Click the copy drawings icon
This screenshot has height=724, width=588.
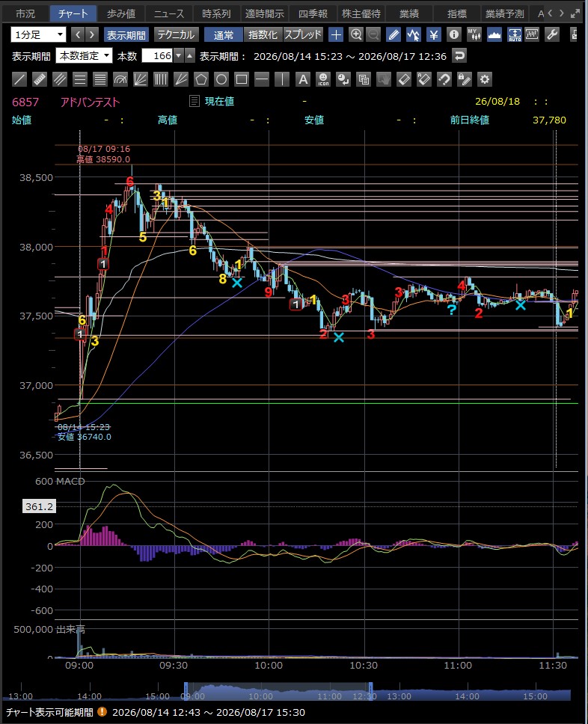click(x=364, y=79)
